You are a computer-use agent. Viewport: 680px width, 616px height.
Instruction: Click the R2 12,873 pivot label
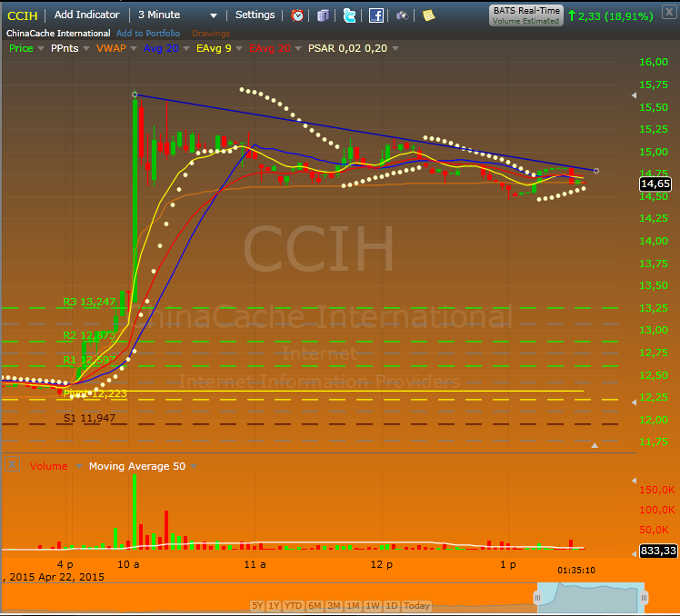click(89, 335)
